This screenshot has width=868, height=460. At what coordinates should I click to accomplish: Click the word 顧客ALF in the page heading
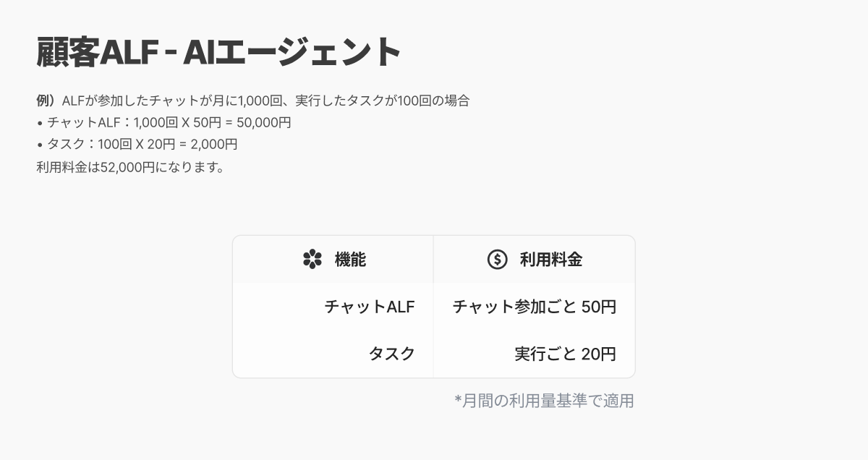tap(96, 52)
